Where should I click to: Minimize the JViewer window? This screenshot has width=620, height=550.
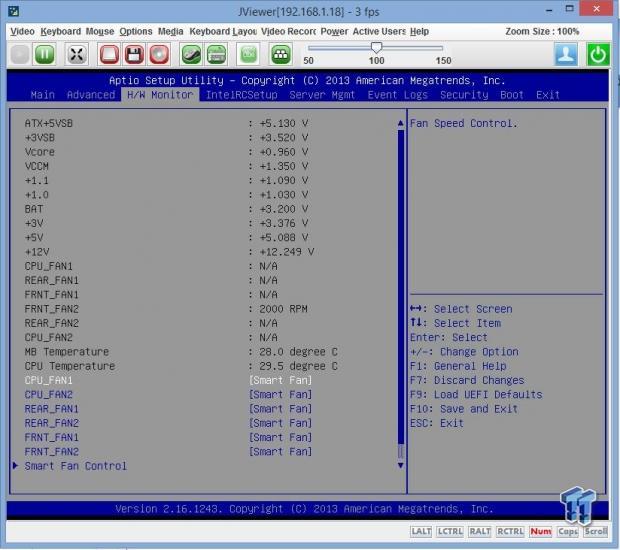[549, 10]
